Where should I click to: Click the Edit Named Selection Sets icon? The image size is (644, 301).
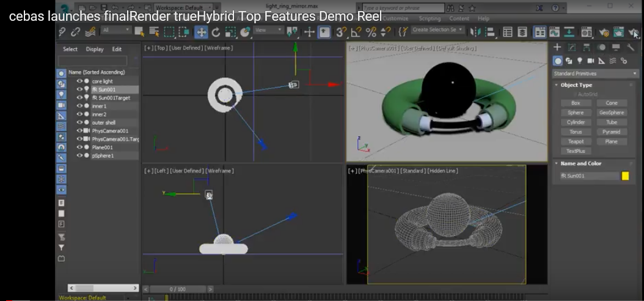[403, 32]
